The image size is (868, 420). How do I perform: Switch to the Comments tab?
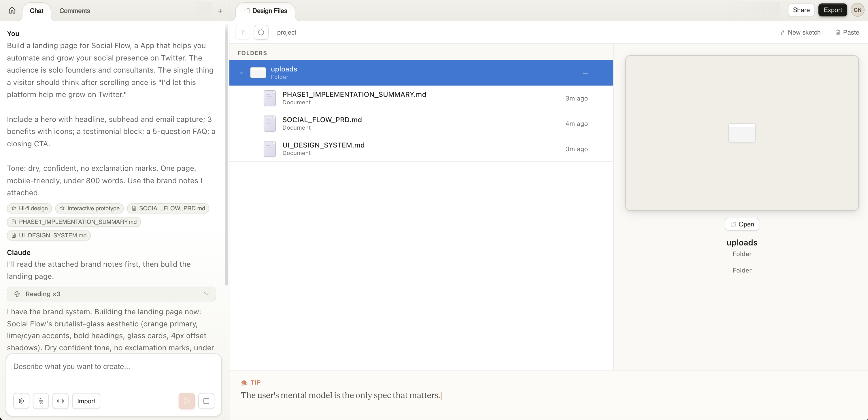coord(74,11)
